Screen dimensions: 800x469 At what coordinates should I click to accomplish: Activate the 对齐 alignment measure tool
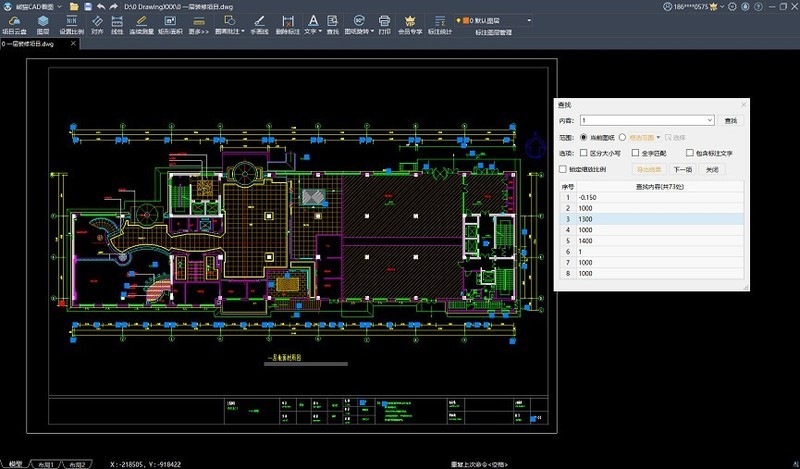pyautogui.click(x=97, y=23)
